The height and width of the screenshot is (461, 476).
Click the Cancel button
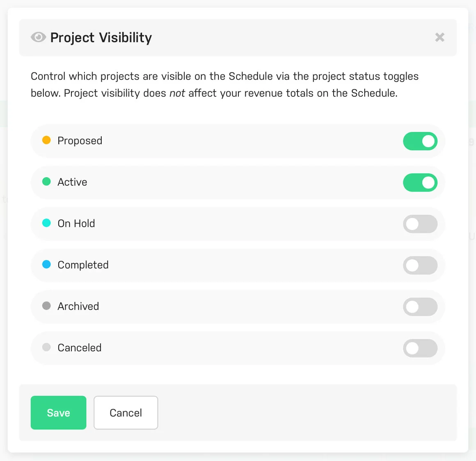(126, 413)
